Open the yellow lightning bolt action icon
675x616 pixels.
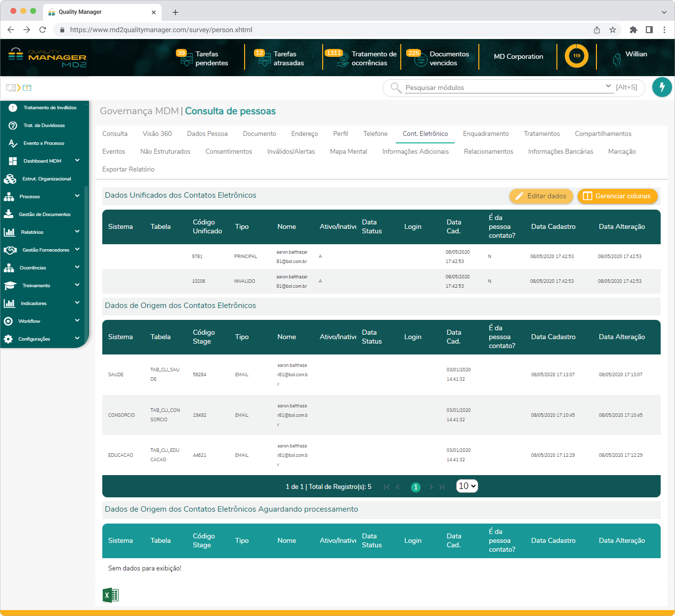[x=662, y=87]
